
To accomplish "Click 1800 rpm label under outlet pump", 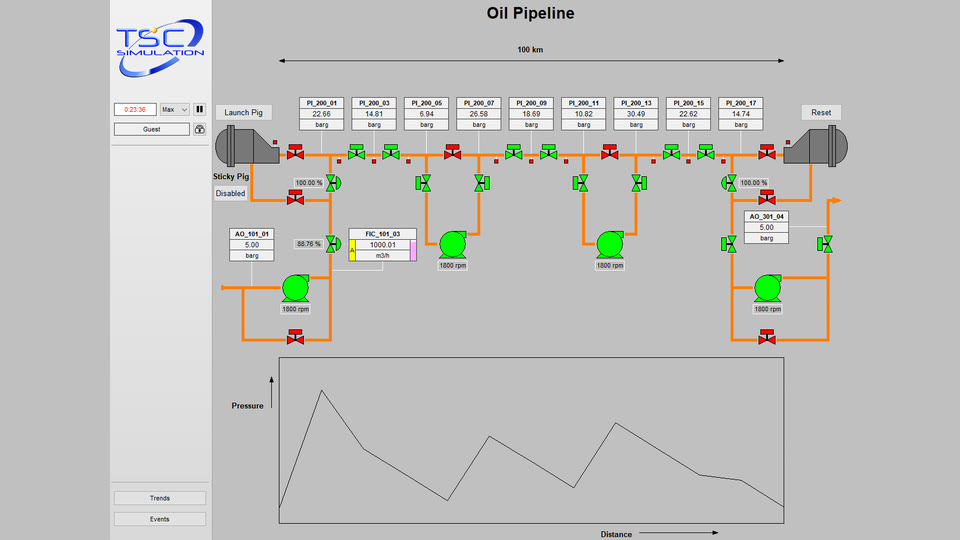I will tap(767, 309).
